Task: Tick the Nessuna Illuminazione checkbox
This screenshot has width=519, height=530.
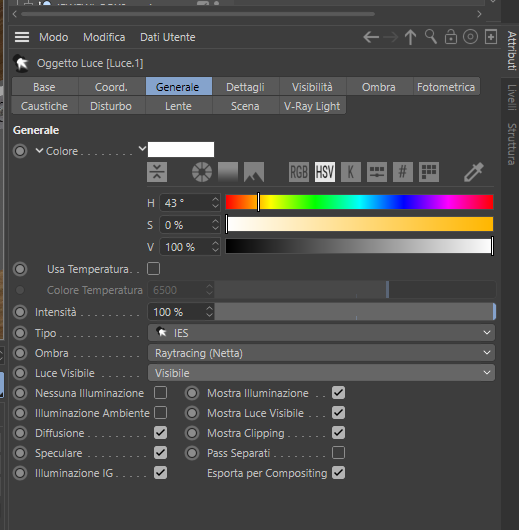Action: click(x=160, y=393)
